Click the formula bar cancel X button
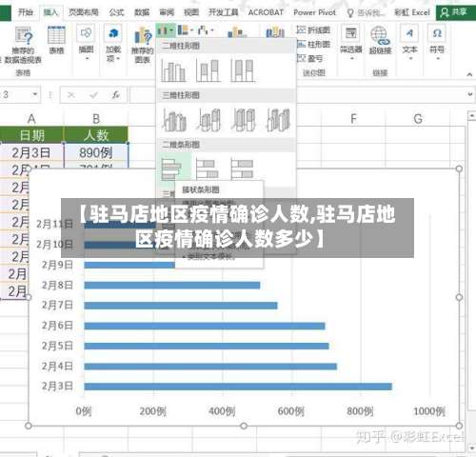This screenshot has width=476, height=457. [x=71, y=94]
